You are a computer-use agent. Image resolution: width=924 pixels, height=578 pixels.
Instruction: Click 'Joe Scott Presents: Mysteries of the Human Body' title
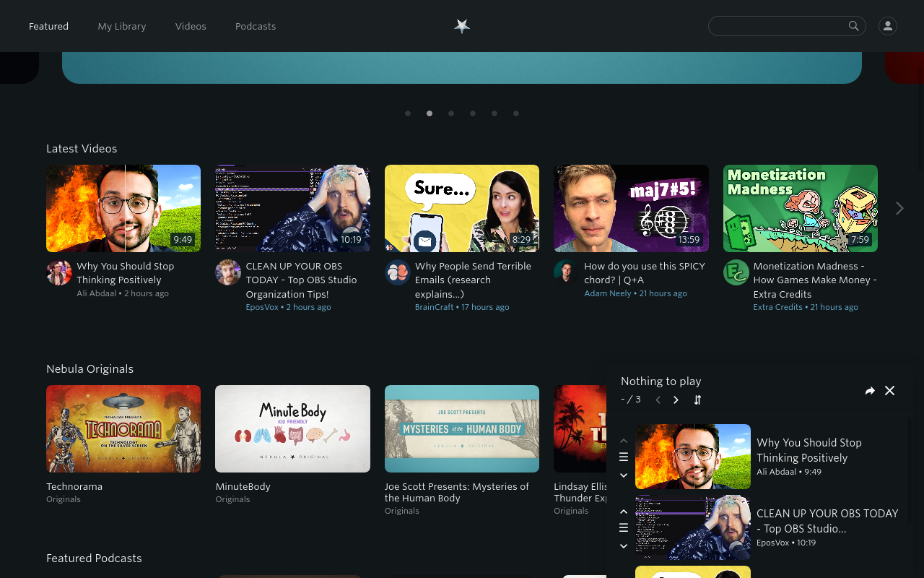click(x=457, y=492)
